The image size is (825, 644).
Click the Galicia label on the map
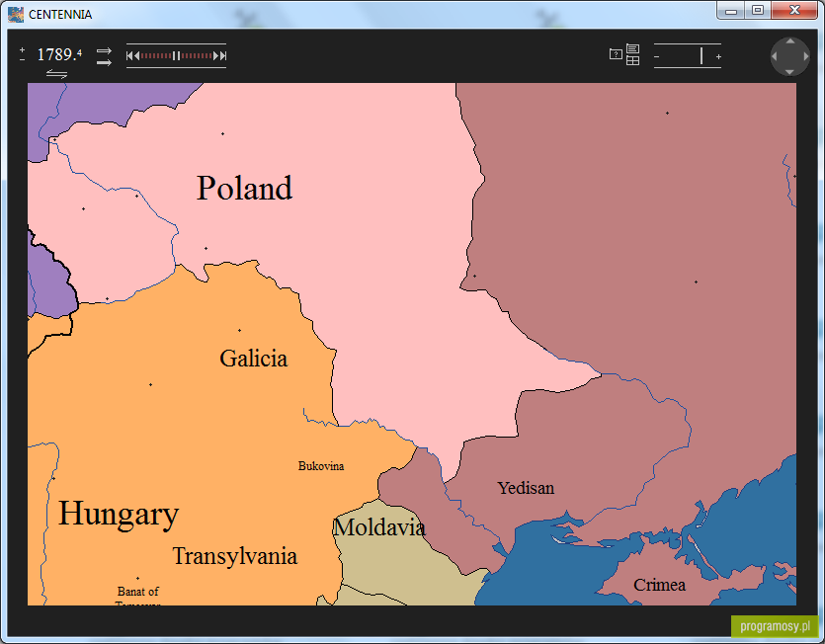pos(254,359)
